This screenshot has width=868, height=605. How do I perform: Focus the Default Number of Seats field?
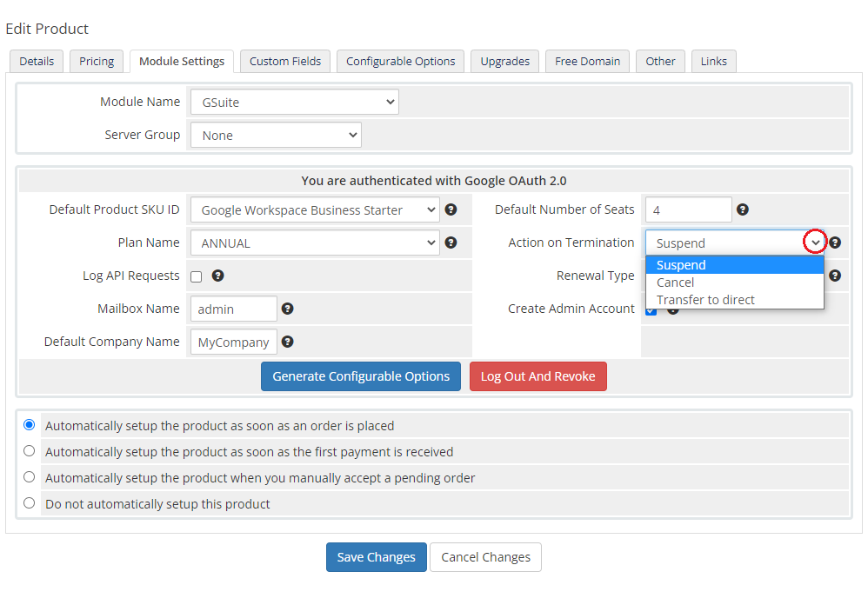pyautogui.click(x=689, y=210)
